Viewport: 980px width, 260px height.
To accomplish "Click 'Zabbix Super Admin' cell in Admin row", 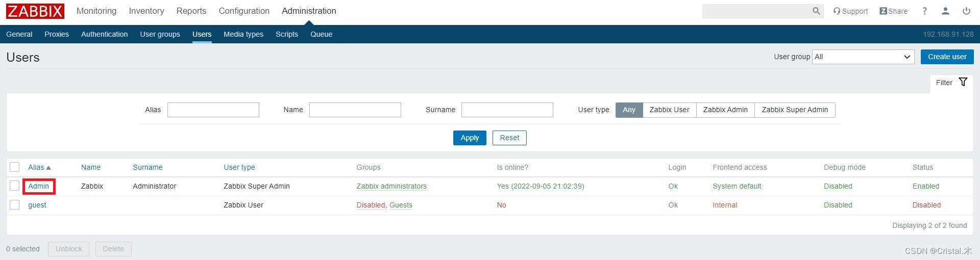I will (x=257, y=186).
